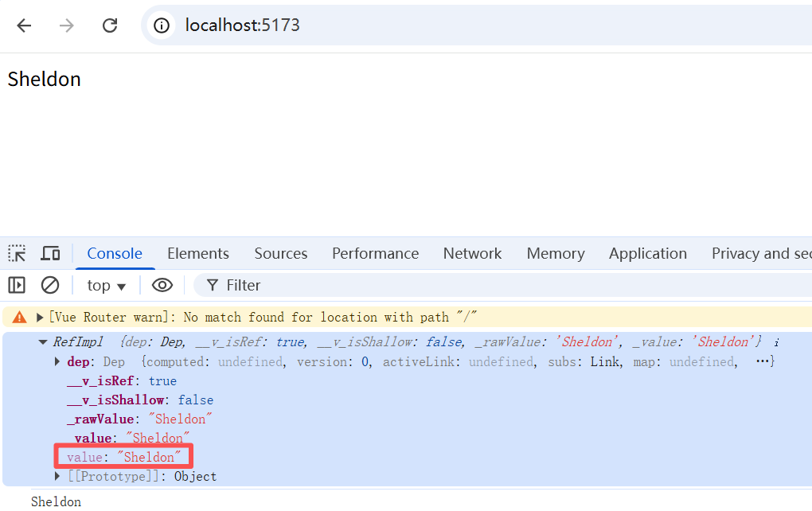
Task: Go forward to the next page
Action: coord(67,25)
